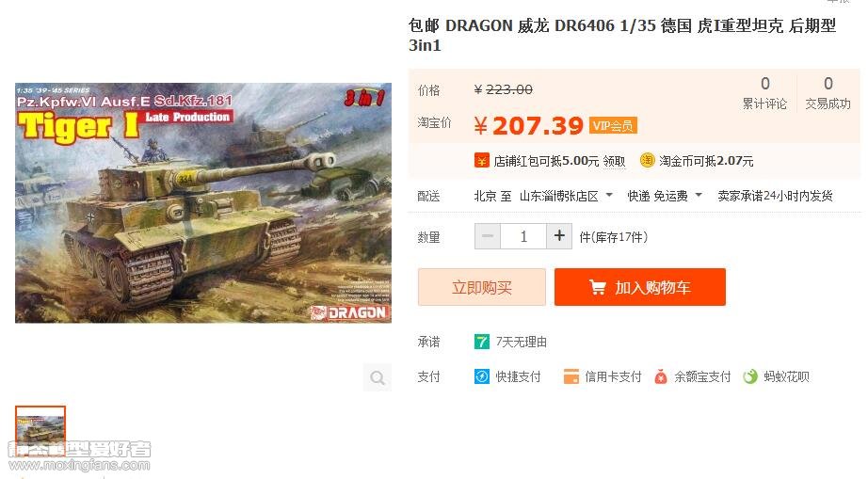This screenshot has width=868, height=479.
Task: Click the green 7-day return icon
Action: click(482, 342)
